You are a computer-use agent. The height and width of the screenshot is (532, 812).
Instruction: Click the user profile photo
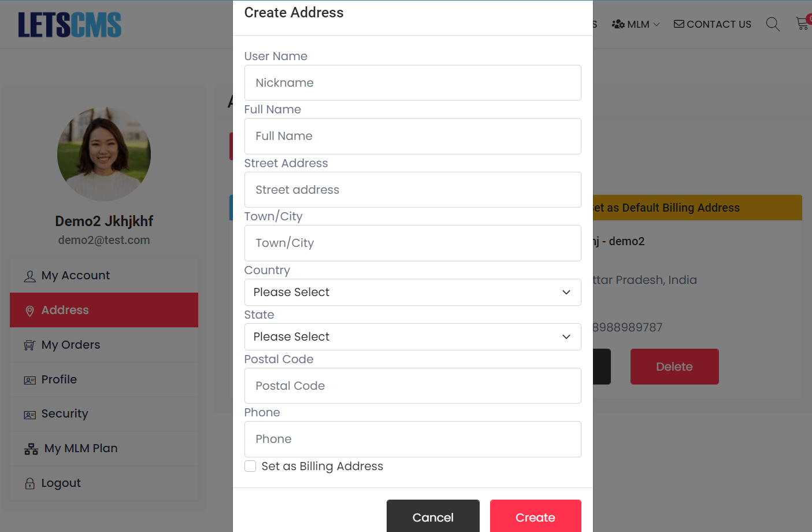pyautogui.click(x=104, y=154)
